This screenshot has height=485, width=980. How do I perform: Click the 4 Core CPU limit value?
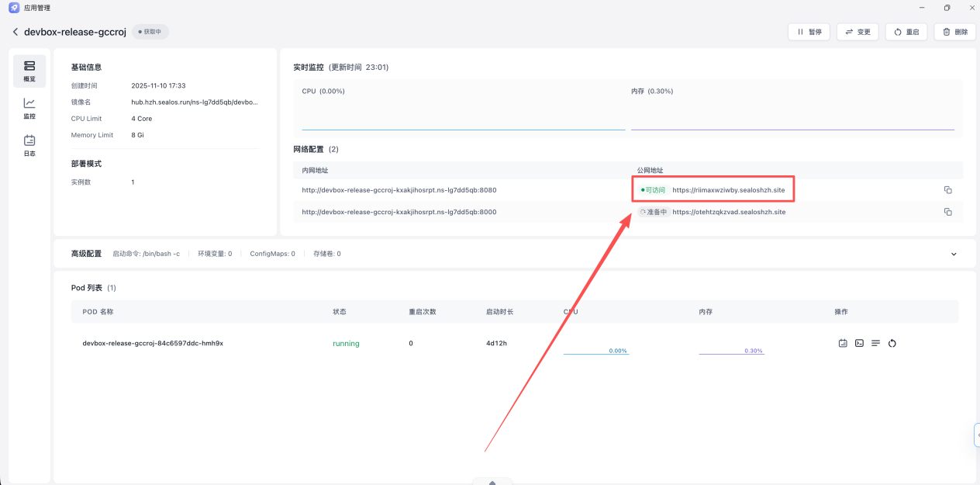pos(142,119)
